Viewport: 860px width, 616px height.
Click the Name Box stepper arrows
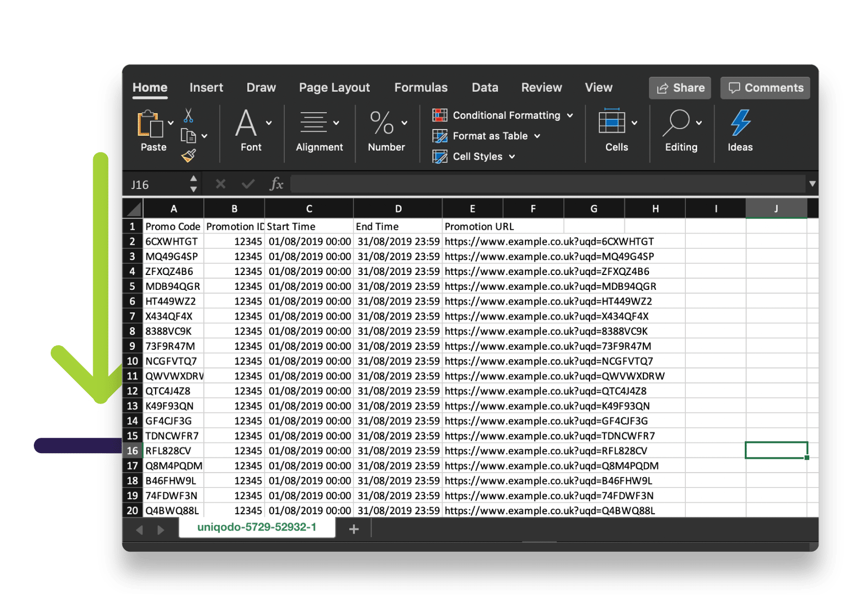coord(194,184)
